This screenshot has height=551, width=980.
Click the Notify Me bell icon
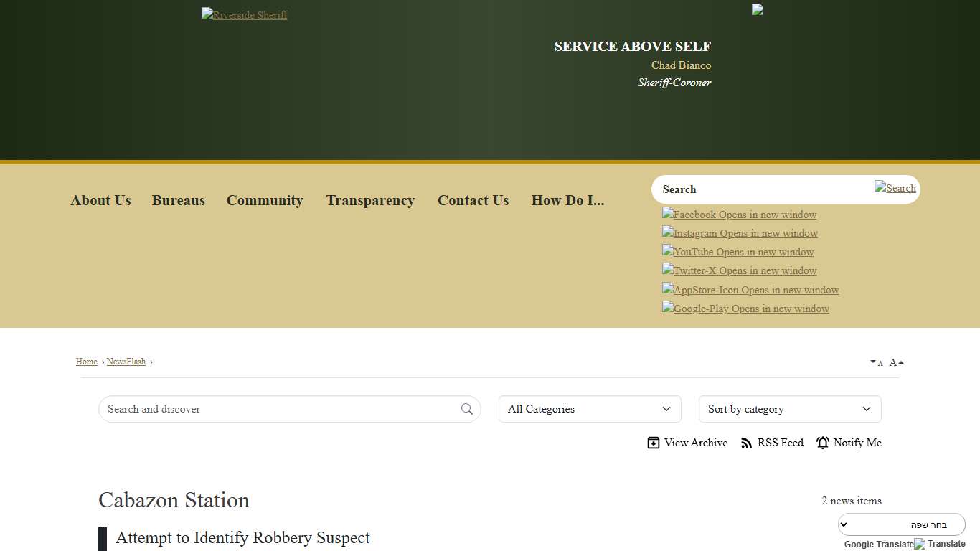point(822,443)
